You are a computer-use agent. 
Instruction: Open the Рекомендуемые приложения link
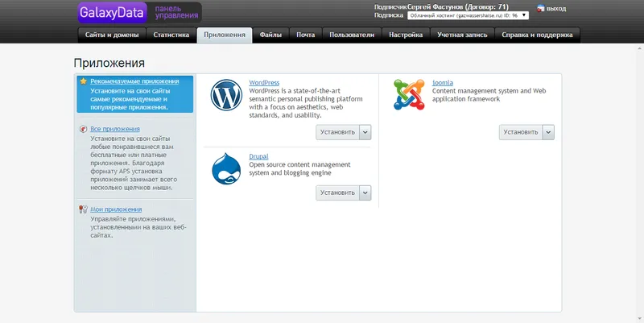point(134,81)
